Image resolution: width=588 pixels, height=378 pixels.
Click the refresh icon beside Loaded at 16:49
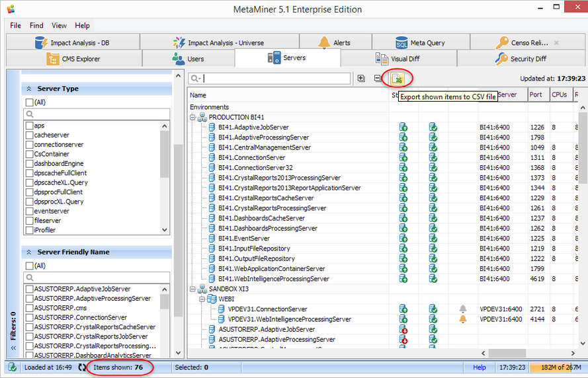82,367
